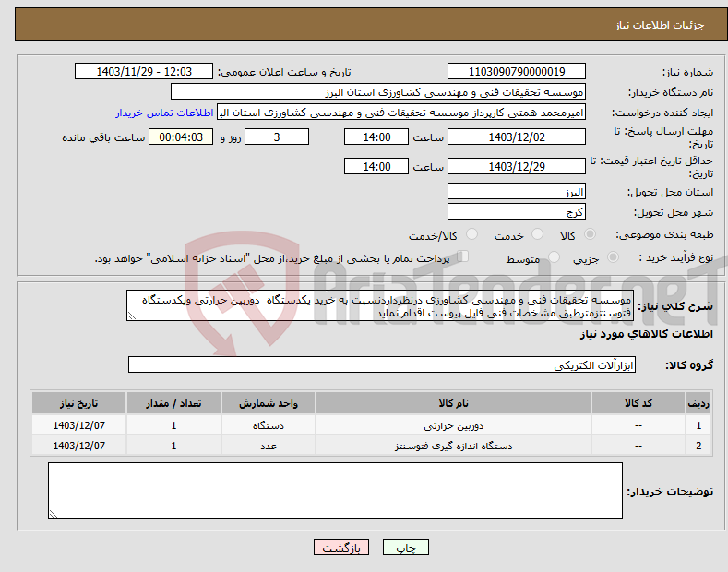Click the response deadline time 14:00 field

(x=376, y=137)
